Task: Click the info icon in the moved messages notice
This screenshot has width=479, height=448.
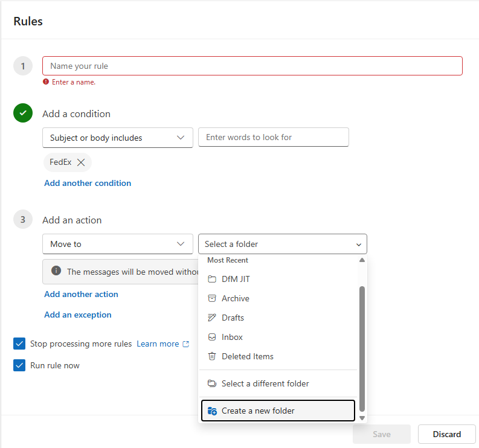Action: (x=56, y=270)
